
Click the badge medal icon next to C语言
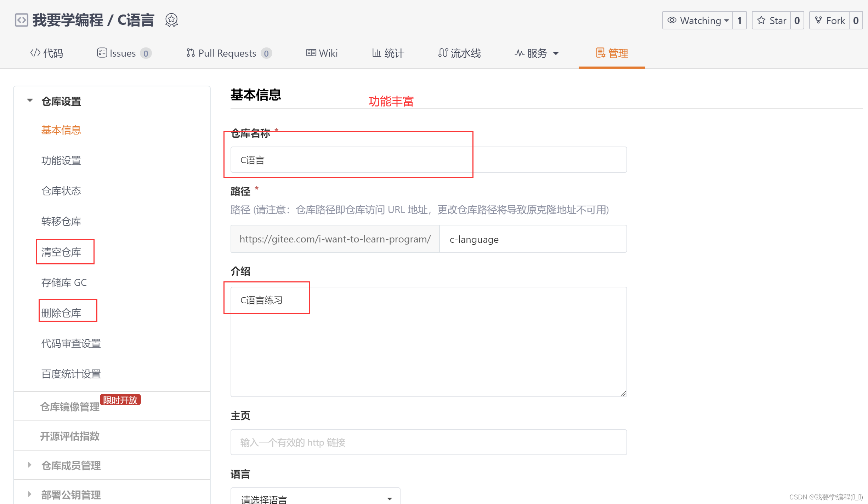tap(171, 20)
